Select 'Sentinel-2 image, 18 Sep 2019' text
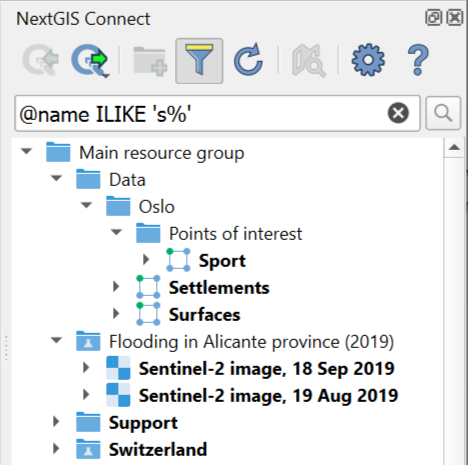Screen dimensions: 468x465 [267, 369]
